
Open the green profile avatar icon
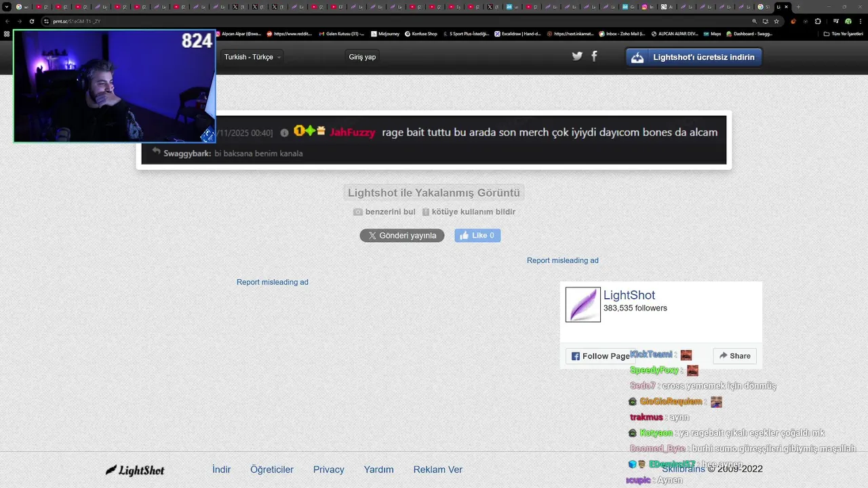(x=848, y=21)
